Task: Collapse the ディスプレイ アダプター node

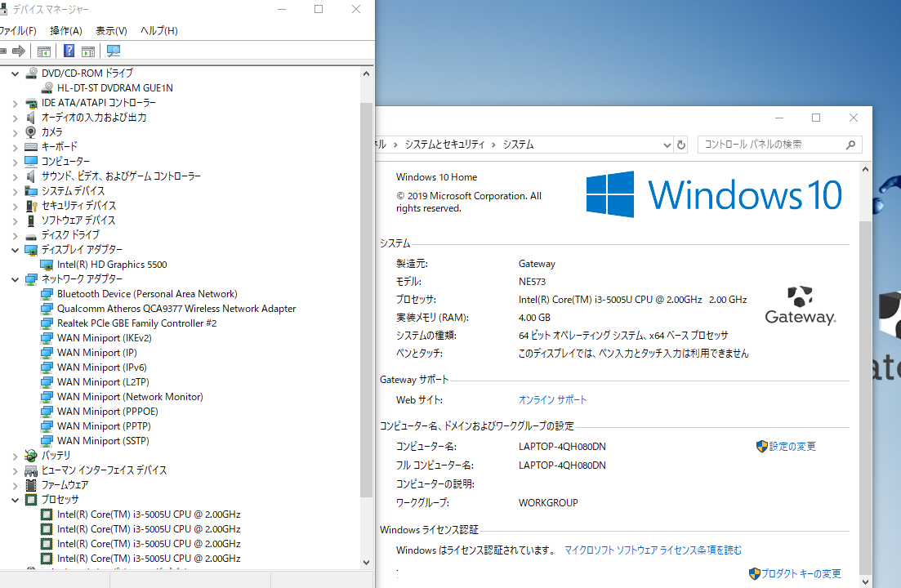Action: point(16,251)
